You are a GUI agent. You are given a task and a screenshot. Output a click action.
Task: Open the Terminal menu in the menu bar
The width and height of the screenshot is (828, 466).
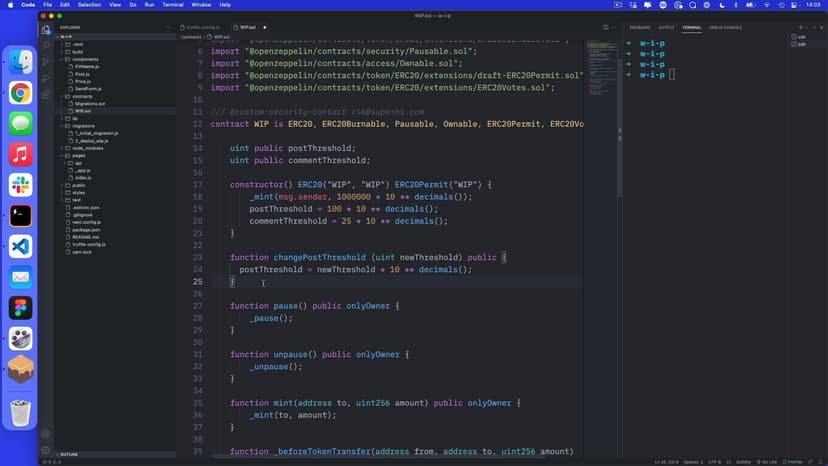[172, 5]
